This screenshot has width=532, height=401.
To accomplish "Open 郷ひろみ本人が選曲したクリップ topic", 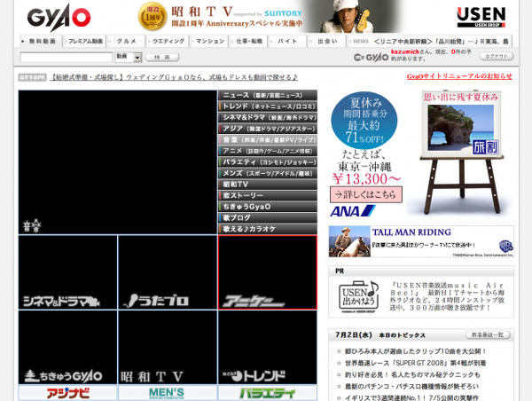I will [416, 351].
